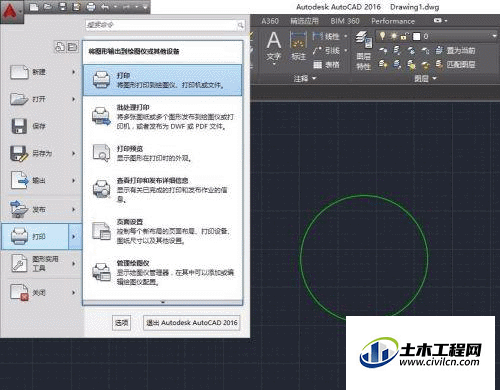Expand submenu arrow next to 新建

point(74,72)
